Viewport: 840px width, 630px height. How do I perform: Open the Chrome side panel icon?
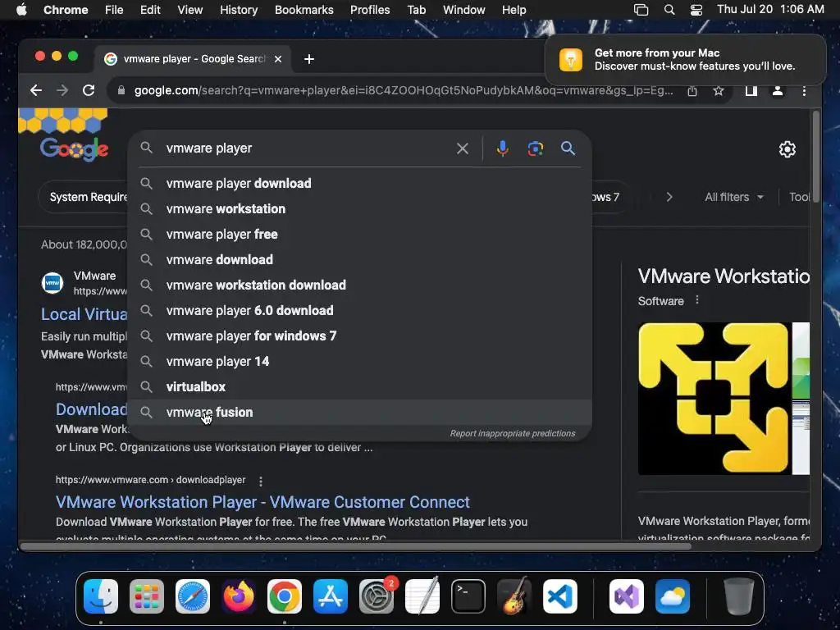pyautogui.click(x=751, y=91)
